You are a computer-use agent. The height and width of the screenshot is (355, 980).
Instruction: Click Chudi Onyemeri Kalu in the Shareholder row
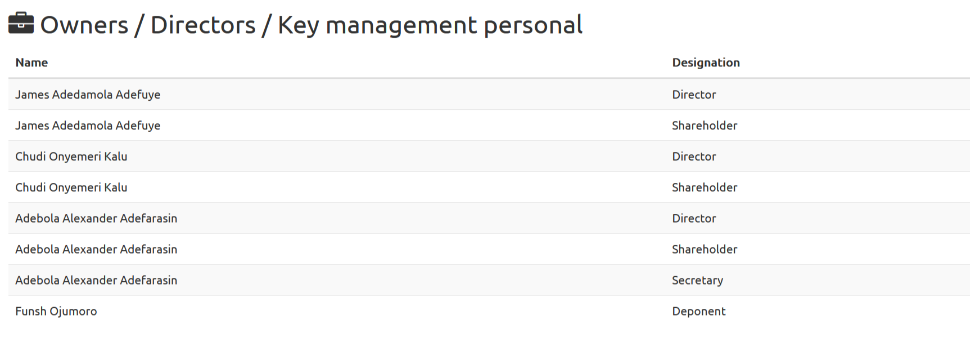click(71, 187)
